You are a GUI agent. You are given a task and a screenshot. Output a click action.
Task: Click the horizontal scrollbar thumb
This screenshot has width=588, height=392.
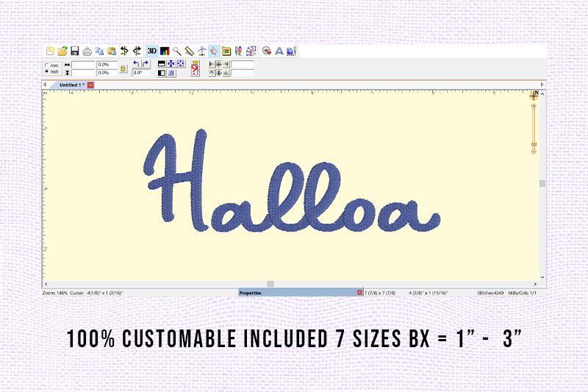[270, 284]
